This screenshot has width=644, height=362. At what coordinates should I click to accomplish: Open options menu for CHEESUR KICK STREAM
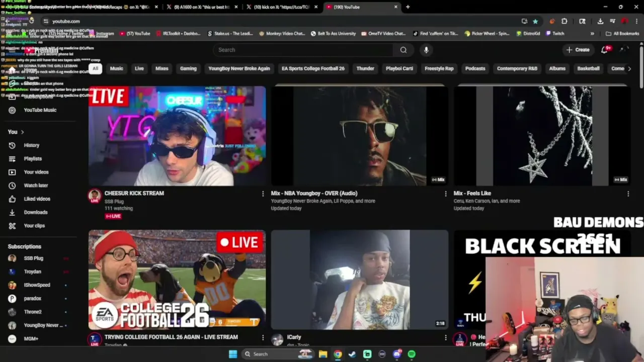pyautogui.click(x=263, y=194)
